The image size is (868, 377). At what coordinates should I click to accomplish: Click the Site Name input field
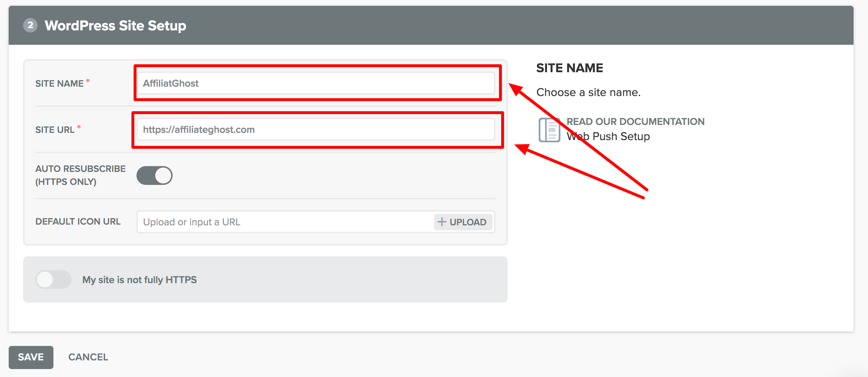(x=316, y=83)
